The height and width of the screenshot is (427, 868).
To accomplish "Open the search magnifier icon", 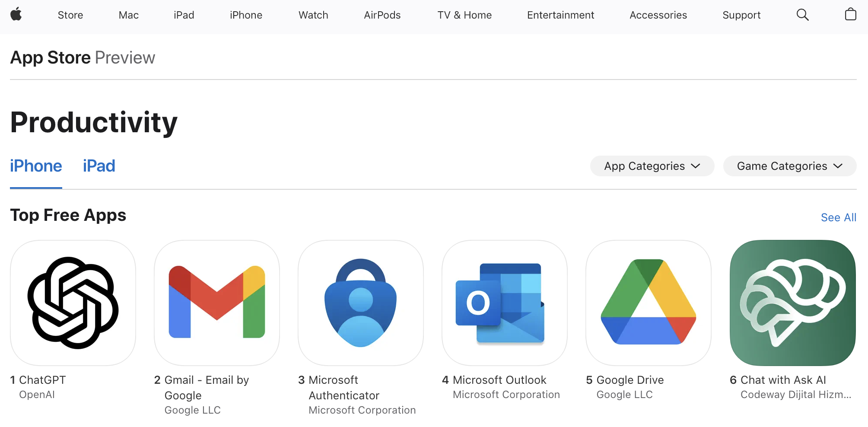I will 802,15.
